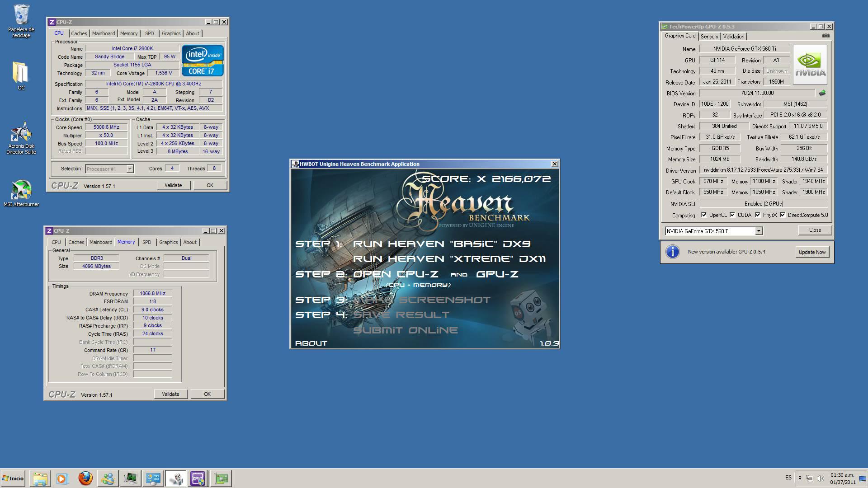This screenshot has width=868, height=488.
Task: Click Take Screenshot step in Heaven
Action: pyautogui.click(x=422, y=300)
